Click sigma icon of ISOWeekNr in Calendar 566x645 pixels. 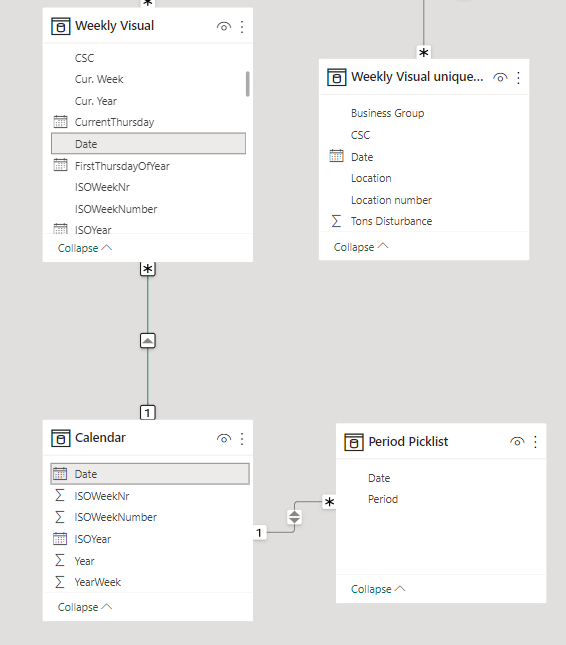pos(60,495)
